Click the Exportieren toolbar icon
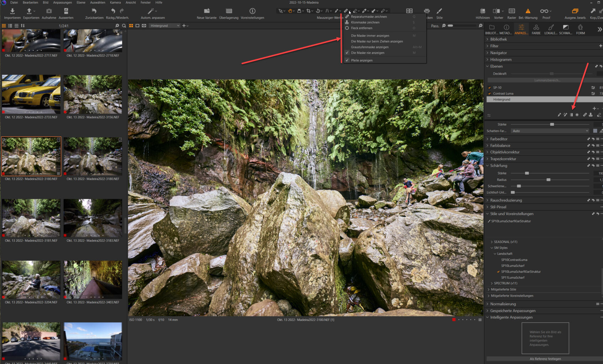The height and width of the screenshot is (364, 603). pyautogui.click(x=30, y=11)
